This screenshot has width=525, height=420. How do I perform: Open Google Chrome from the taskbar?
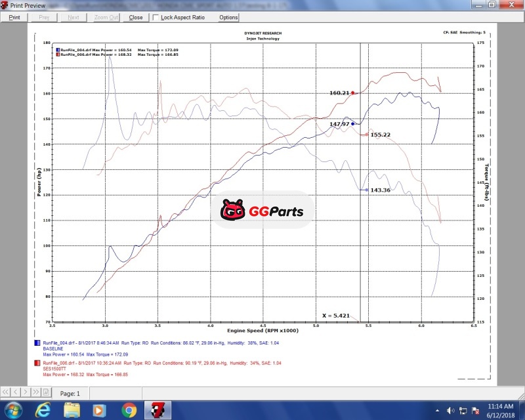[x=129, y=411]
